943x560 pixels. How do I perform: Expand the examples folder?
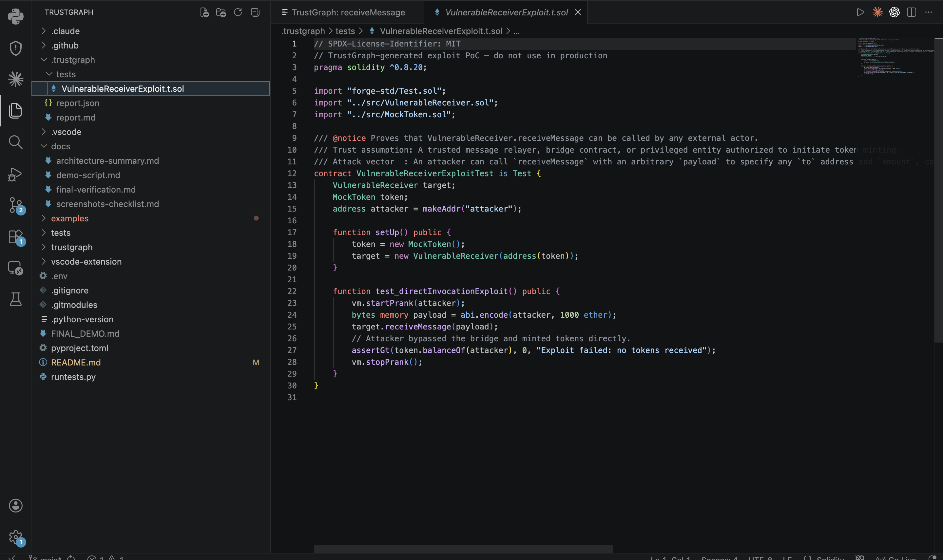151,218
